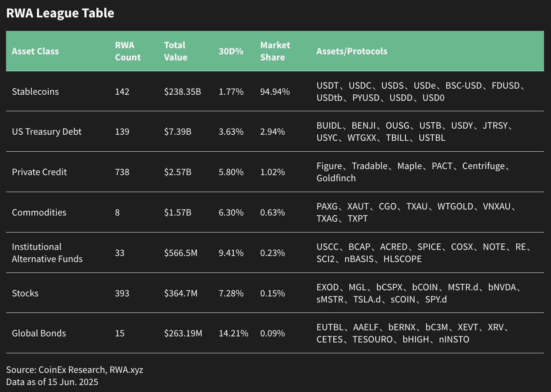
Task: Click the 'USDT、USDC、USDS' asset list
Action: [x=420, y=92]
